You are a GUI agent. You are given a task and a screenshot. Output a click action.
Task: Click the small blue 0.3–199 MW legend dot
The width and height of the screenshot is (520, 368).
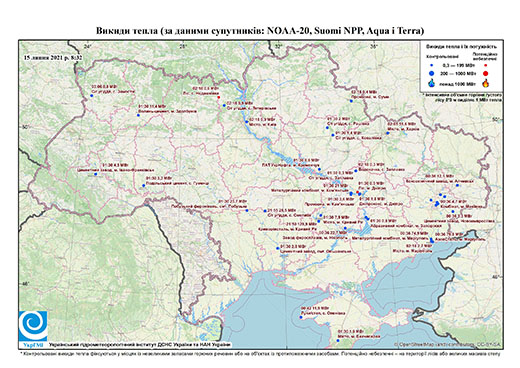click(432, 65)
